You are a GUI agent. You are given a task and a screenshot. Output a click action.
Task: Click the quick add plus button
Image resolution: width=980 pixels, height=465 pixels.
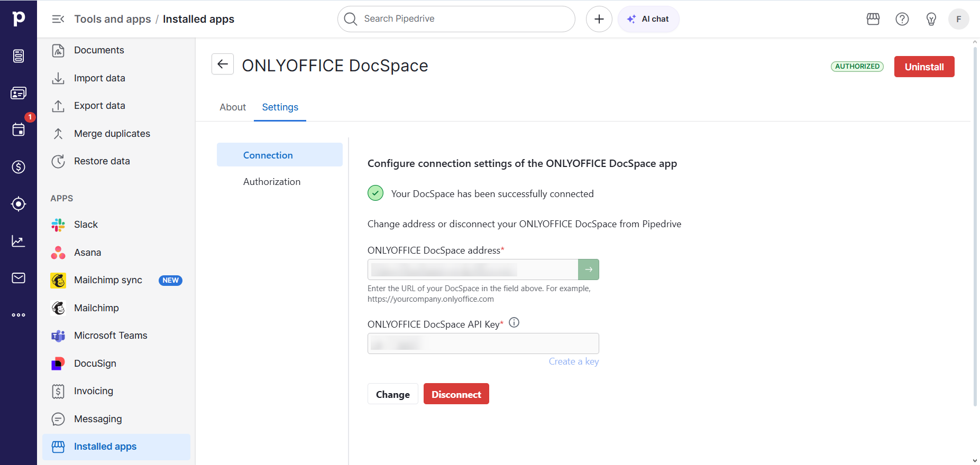click(599, 19)
